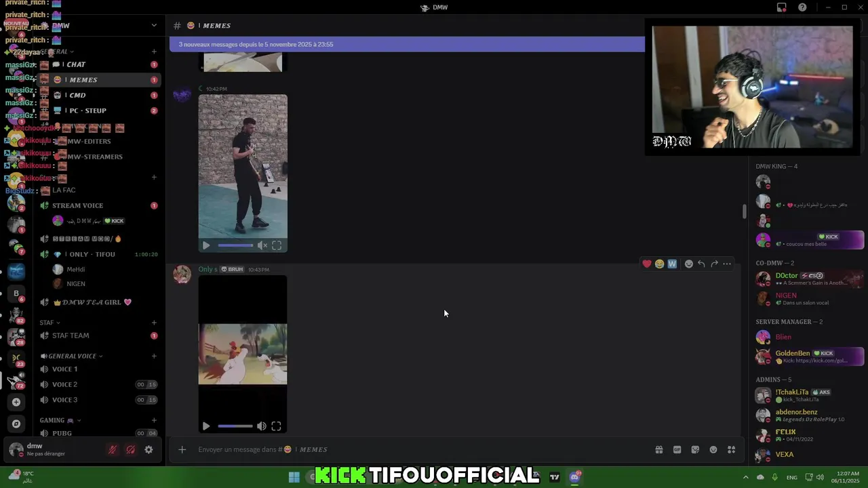Open Discord help icon in title bar
This screenshot has width=868, height=488.
pyautogui.click(x=803, y=7)
